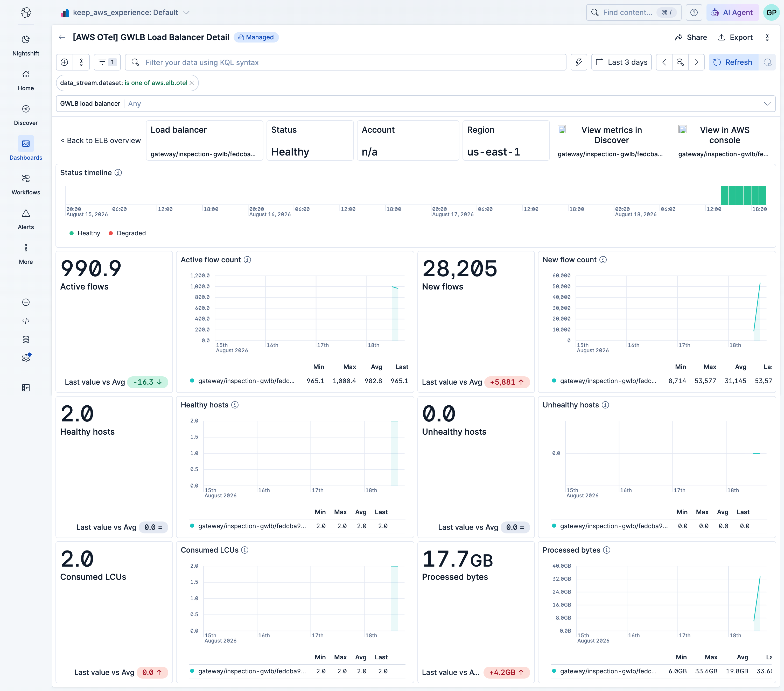784x691 pixels.
Task: Open dashboard options vertical dots menu
Action: (x=767, y=37)
